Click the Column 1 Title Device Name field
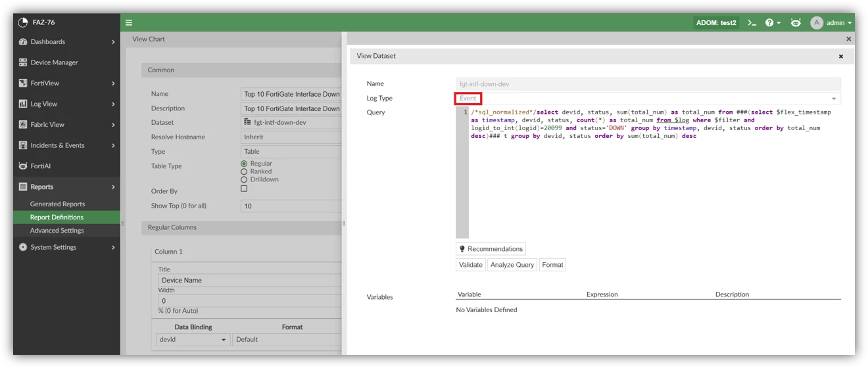The image size is (868, 368). point(250,280)
